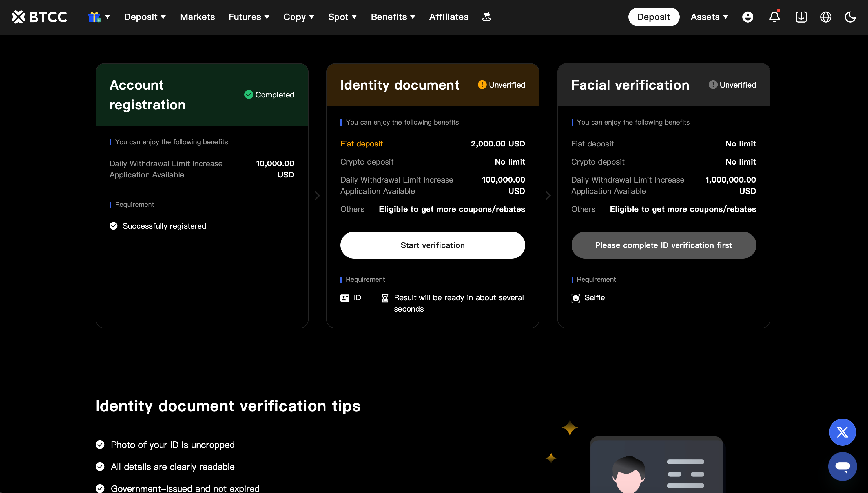
Task: Click the flag competition icon beside Affiliates
Action: (x=486, y=17)
